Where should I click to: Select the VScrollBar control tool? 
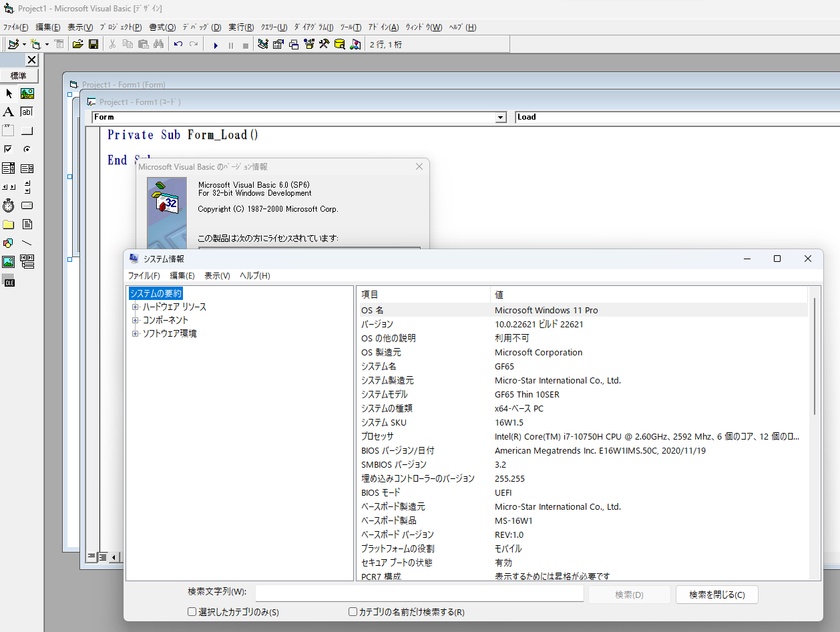(x=27, y=186)
